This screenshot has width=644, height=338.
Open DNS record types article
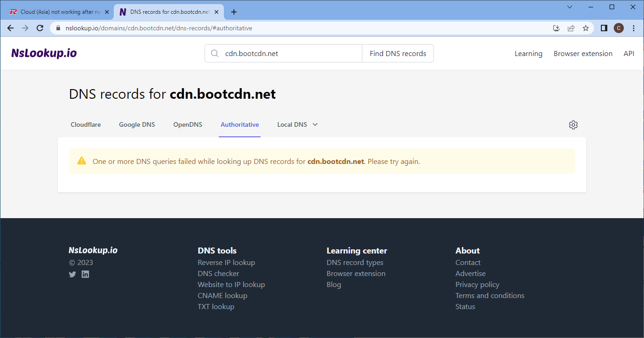[355, 263]
